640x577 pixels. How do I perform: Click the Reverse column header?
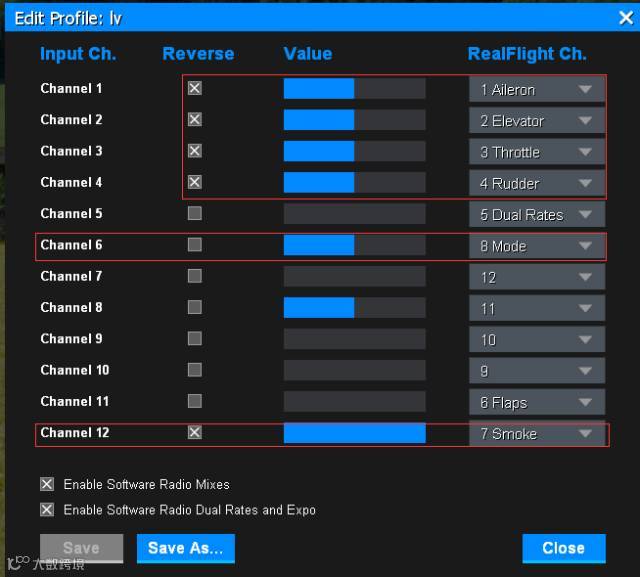pos(198,53)
